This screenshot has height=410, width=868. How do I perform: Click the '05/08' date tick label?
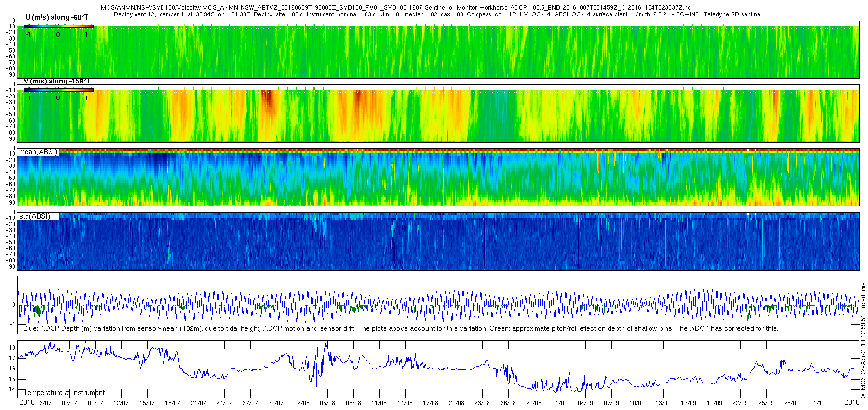coord(327,403)
